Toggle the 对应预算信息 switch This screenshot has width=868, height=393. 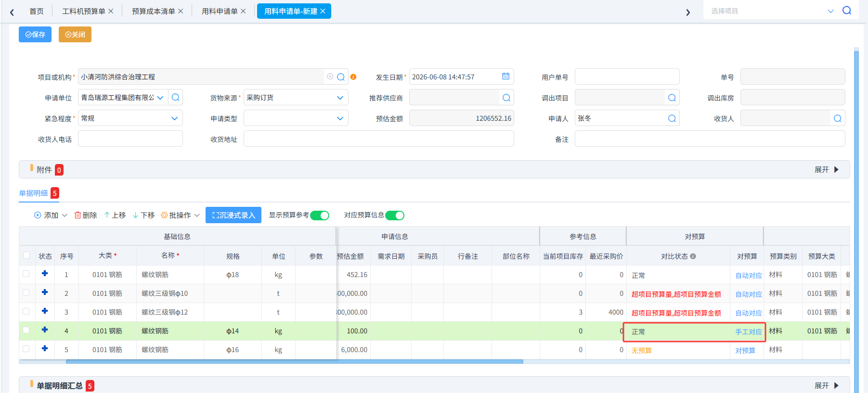coord(395,216)
